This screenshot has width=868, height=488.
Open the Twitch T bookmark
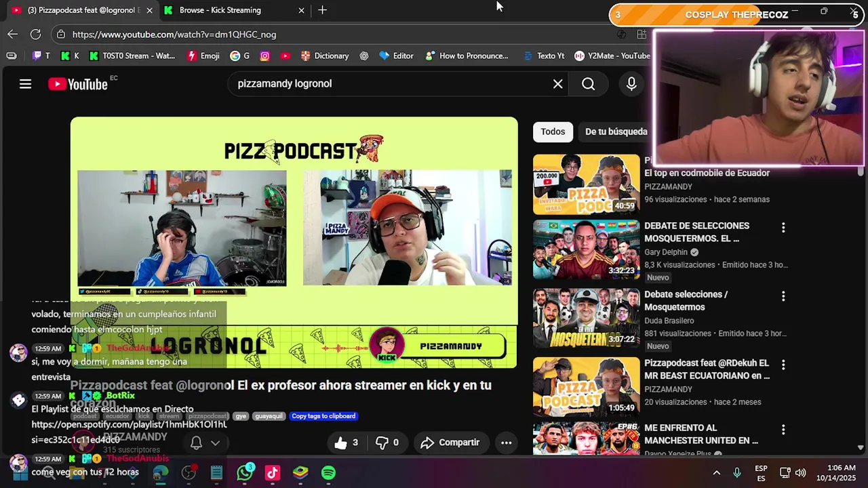coord(41,56)
